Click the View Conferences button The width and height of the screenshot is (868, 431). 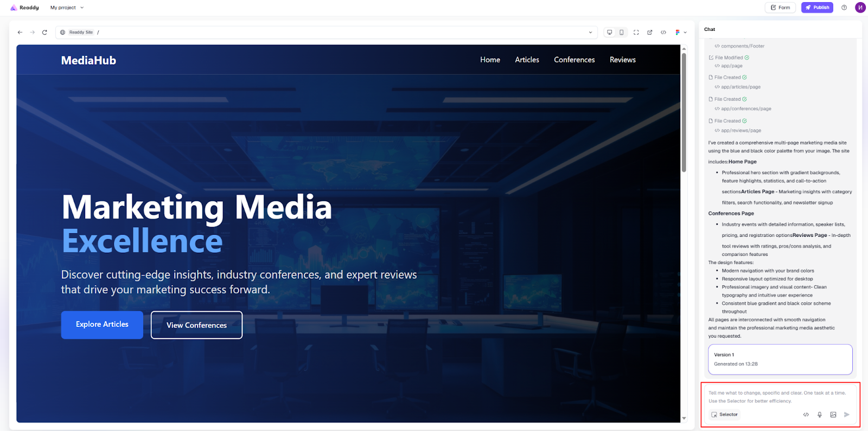pyautogui.click(x=196, y=325)
